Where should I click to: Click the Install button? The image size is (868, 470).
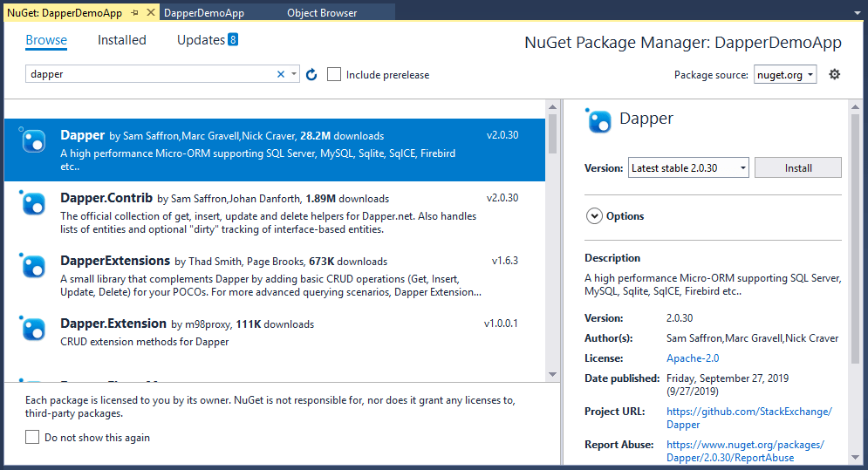[797, 167]
